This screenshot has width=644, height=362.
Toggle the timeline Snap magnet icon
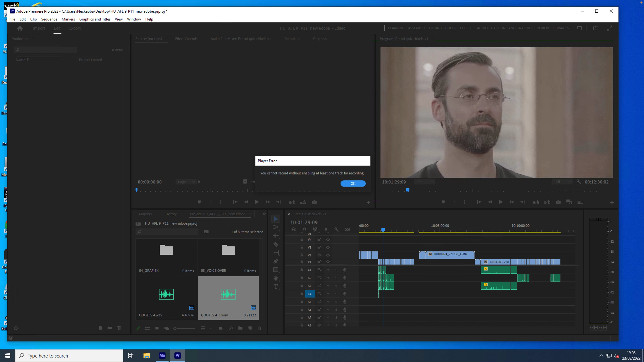[304, 229]
